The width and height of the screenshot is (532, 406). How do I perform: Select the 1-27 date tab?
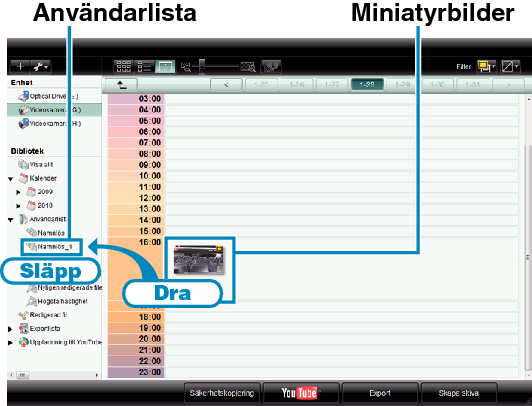click(332, 84)
